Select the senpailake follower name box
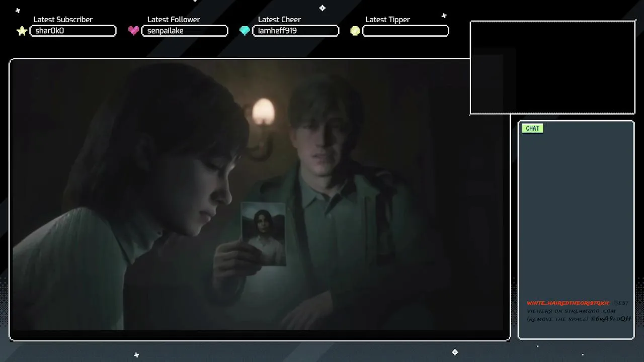 pyautogui.click(x=185, y=31)
